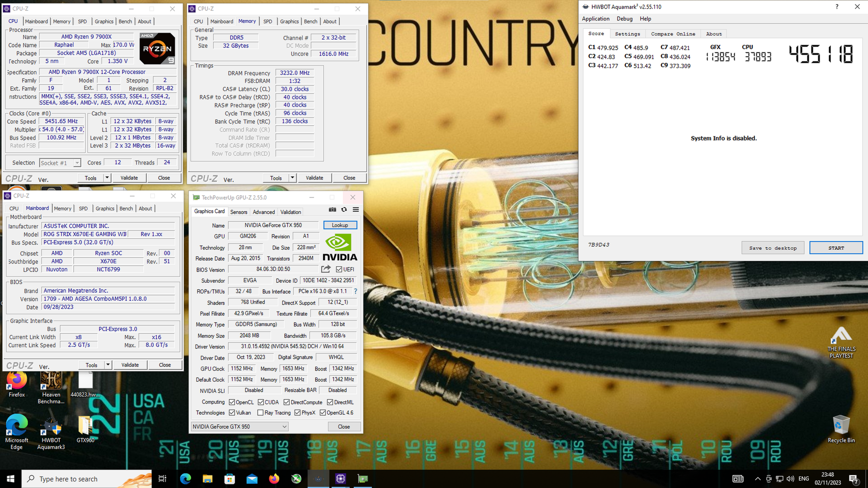The height and width of the screenshot is (488, 868).
Task: Open the GTX960 folder on the desktop
Action: point(85,429)
